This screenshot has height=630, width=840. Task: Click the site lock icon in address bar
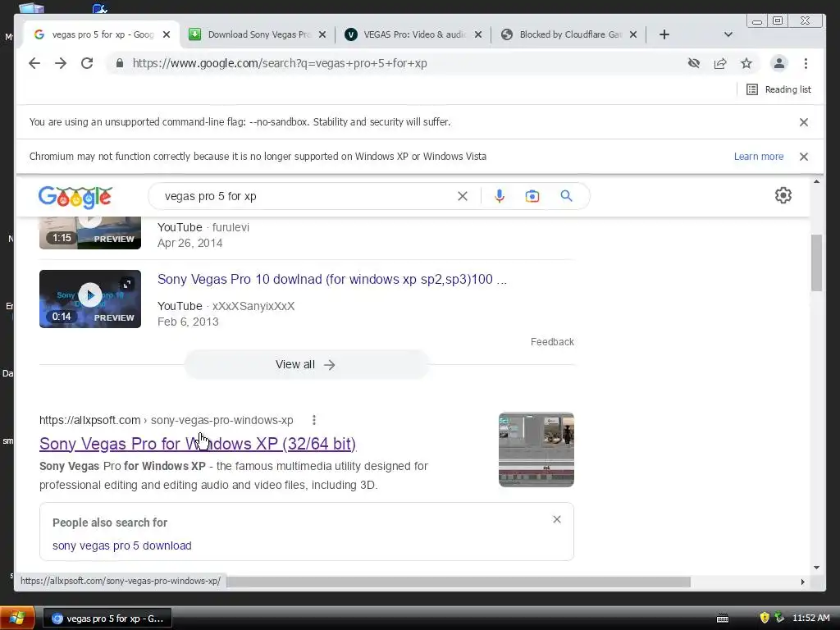(x=120, y=63)
